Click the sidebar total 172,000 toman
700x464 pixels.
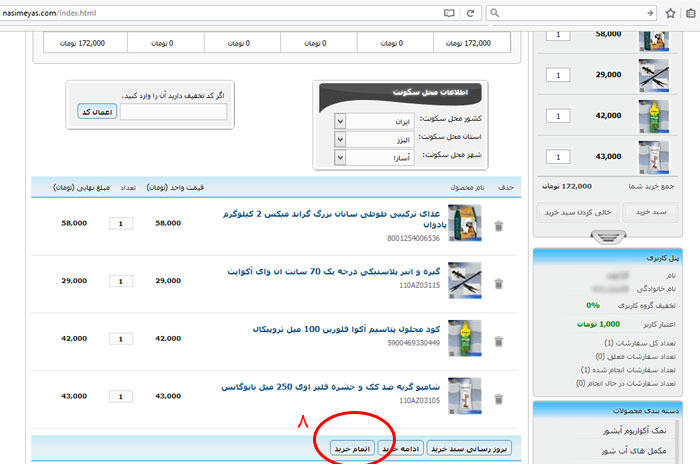pos(567,186)
